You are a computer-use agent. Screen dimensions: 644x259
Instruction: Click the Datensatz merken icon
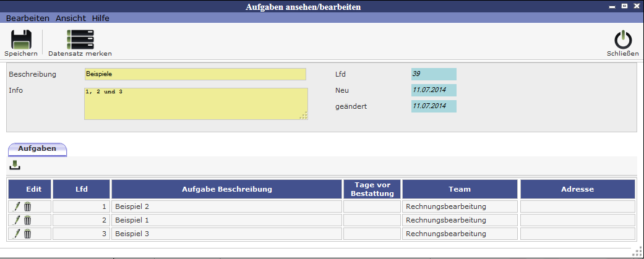pos(80,40)
